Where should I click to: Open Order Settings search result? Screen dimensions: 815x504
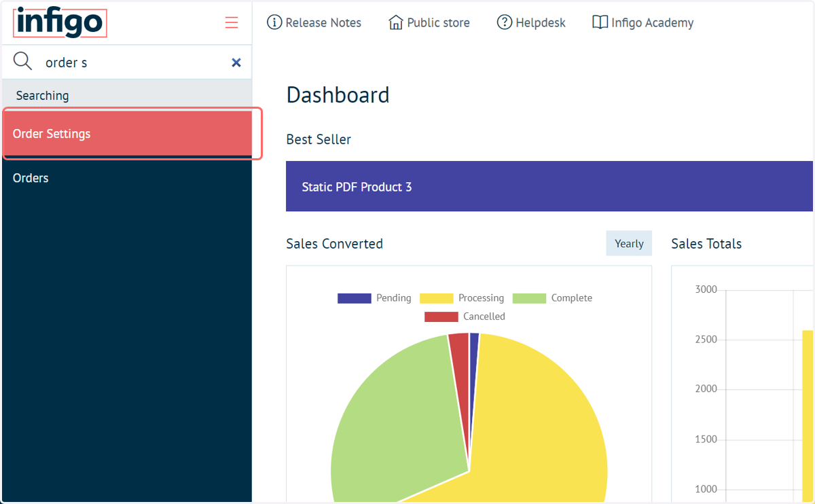coord(127,134)
